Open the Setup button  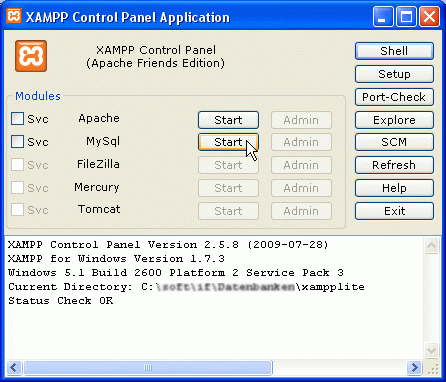pyautogui.click(x=394, y=74)
